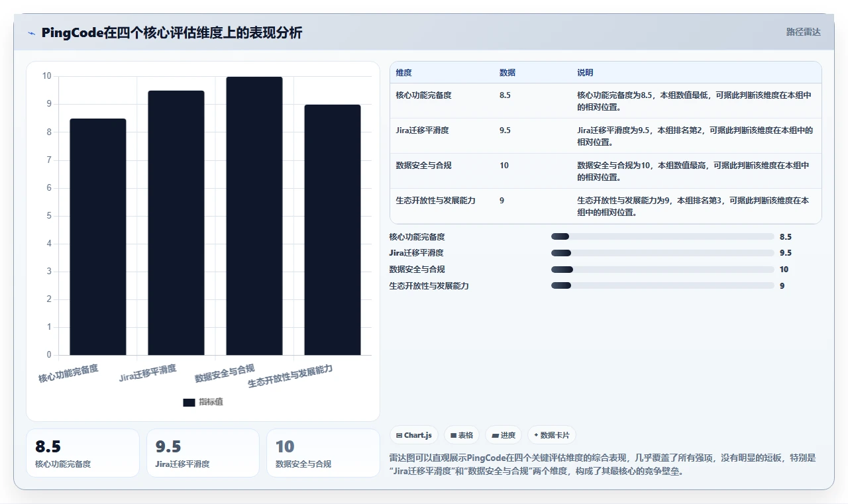Click the 9.5 Jira迁移平滑度 stat card

[203, 453]
